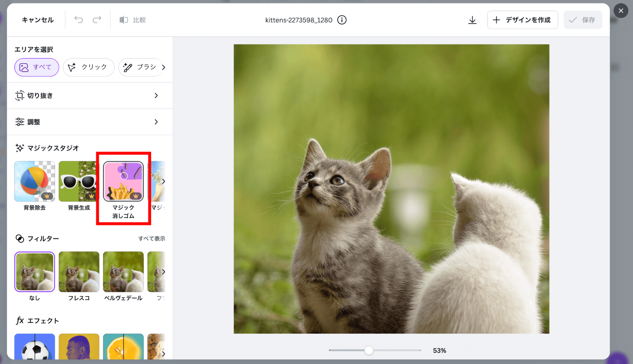Image resolution: width=633 pixels, height=364 pixels.
Task: Click the 比較 compare icon
Action: coord(123,20)
